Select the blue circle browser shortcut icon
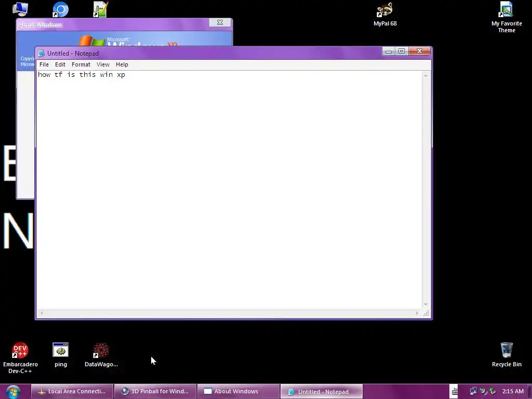 coord(60,9)
